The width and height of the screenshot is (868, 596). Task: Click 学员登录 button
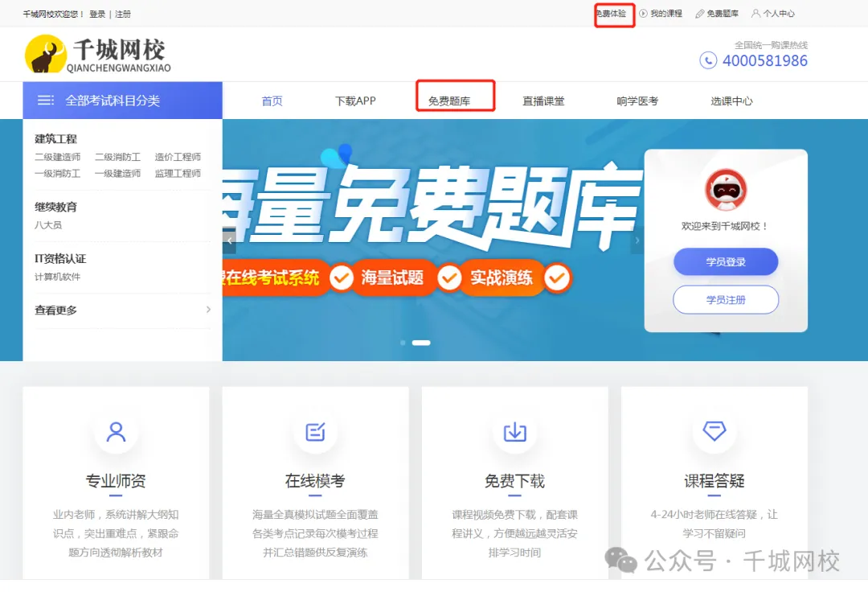[726, 261]
